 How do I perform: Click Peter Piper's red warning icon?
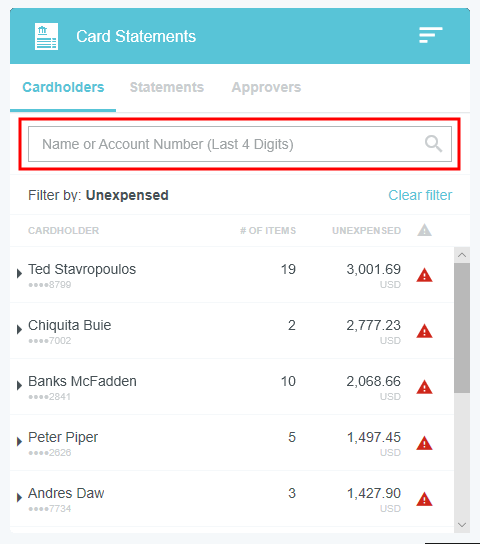424,443
